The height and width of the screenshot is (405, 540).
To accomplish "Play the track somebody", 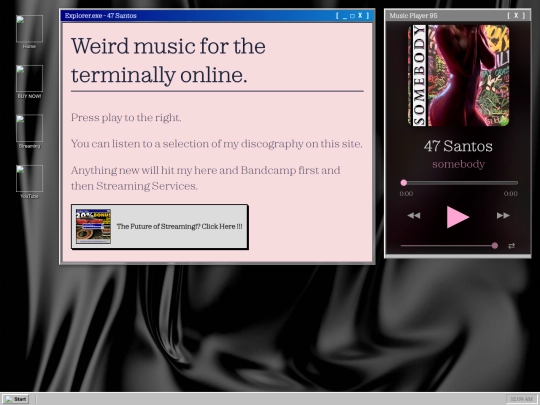I will (458, 217).
